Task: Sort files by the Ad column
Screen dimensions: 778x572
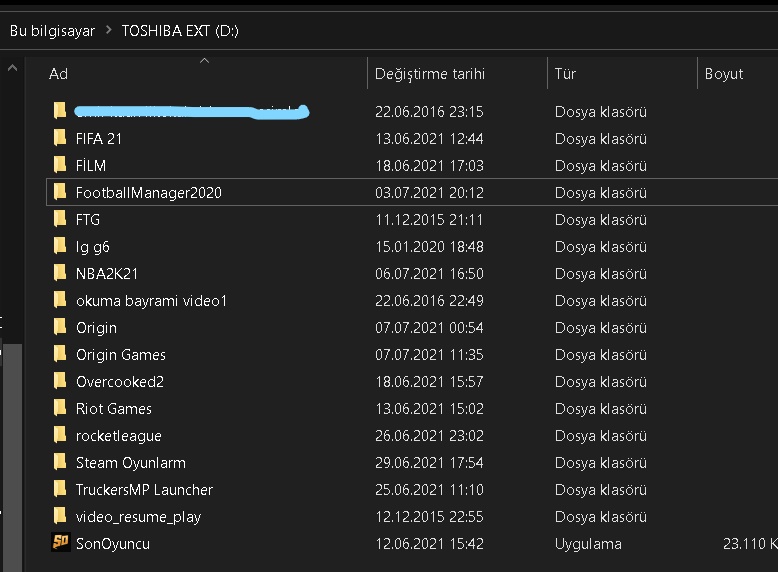Action: [58, 74]
